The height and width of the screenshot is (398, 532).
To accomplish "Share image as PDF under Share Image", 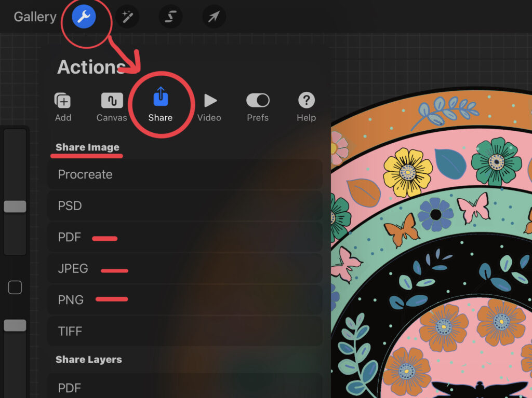I will [x=185, y=237].
